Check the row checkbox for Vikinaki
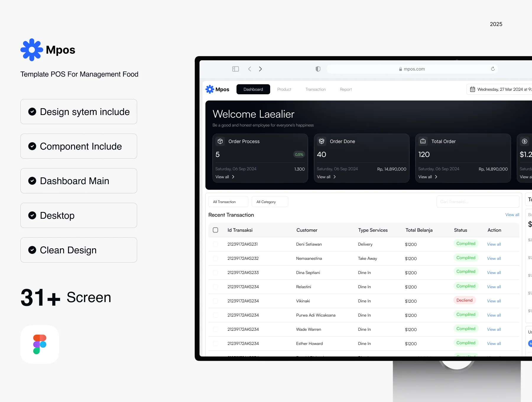 coord(215,301)
